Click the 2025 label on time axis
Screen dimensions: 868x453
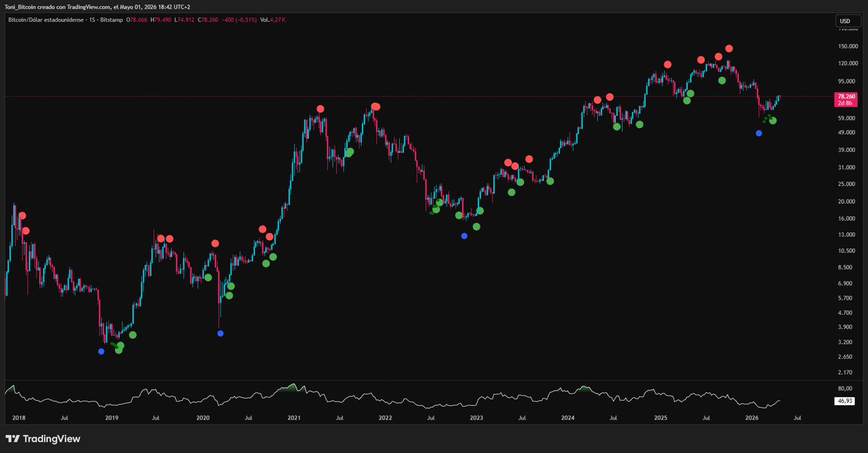pyautogui.click(x=660, y=418)
